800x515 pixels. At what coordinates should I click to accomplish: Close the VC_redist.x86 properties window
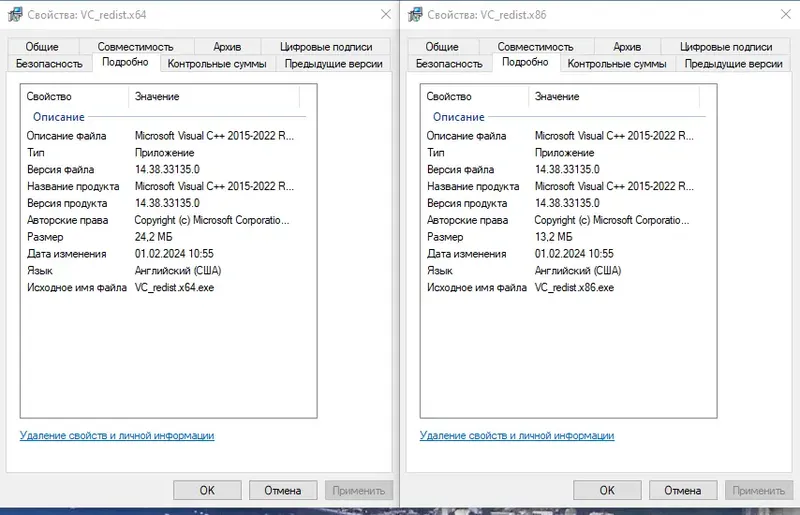[x=786, y=14]
